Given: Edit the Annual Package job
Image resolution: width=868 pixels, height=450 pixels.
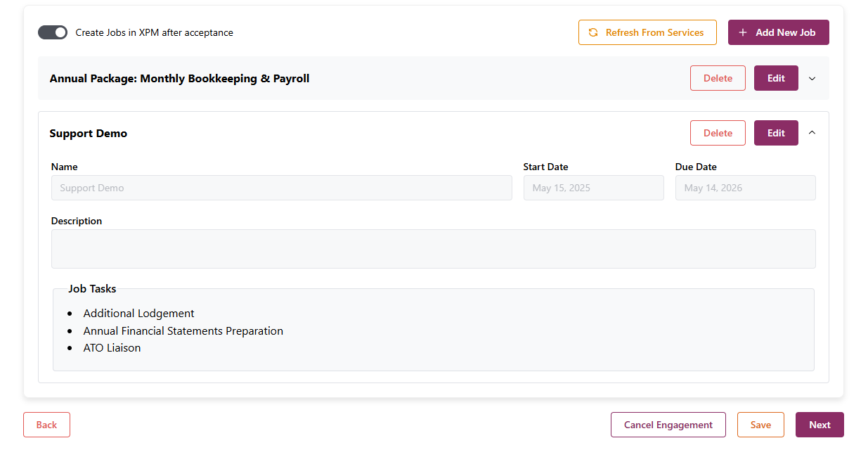Looking at the screenshot, I should click(x=776, y=78).
